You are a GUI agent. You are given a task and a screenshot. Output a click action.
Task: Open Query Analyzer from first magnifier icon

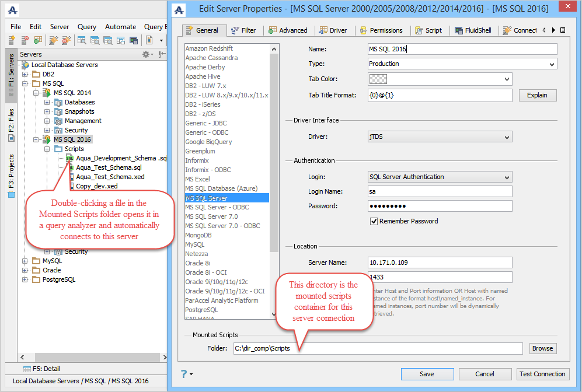click(x=82, y=40)
